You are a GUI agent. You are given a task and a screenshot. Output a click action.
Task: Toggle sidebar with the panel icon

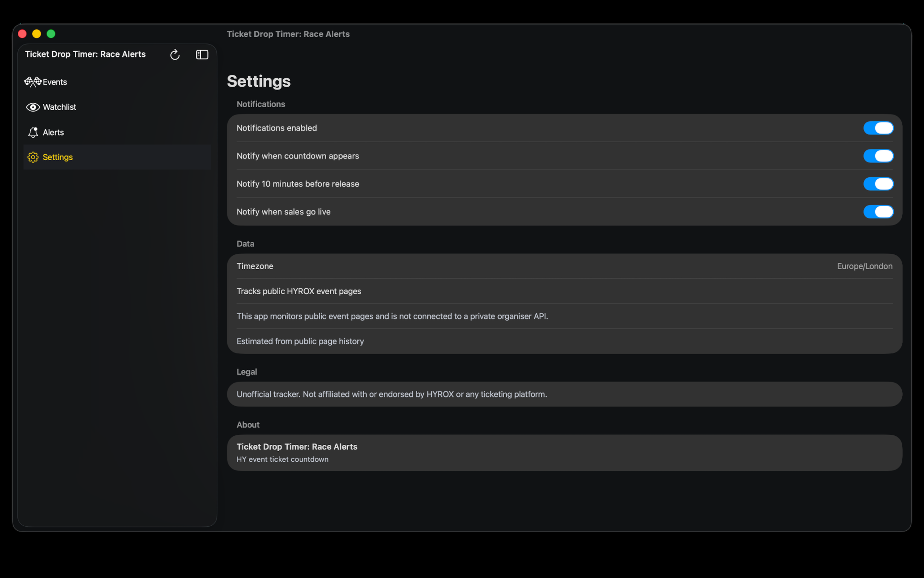tap(202, 55)
